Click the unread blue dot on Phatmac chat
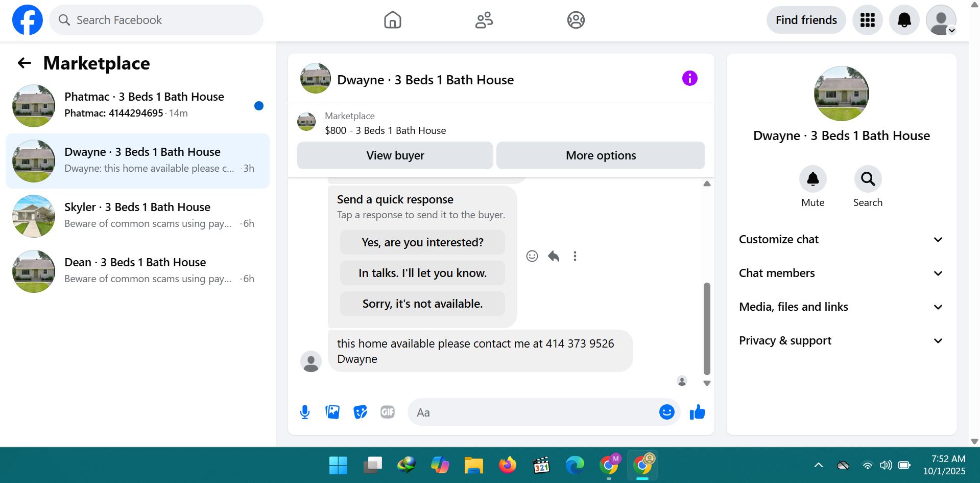Image resolution: width=980 pixels, height=483 pixels. pos(259,106)
